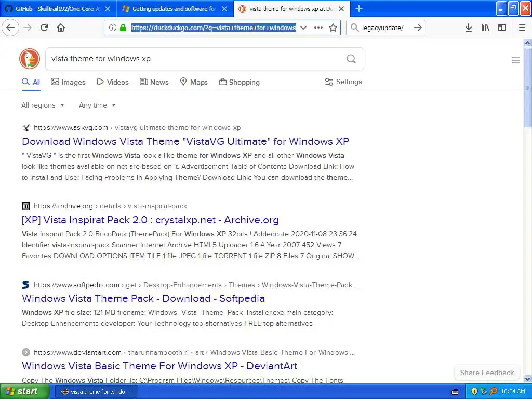Toggle the Firefox sidebar
Image resolution: width=532 pixels, height=399 pixels.
502,28
